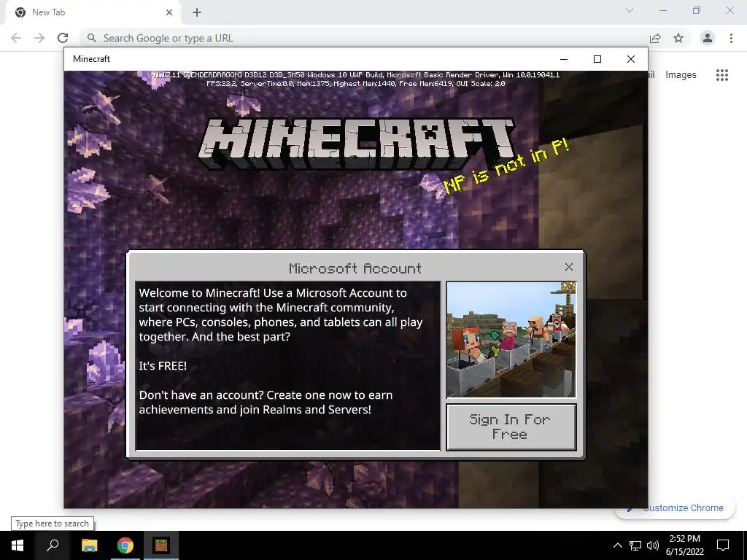The height and width of the screenshot is (560, 747).
Task: Click the 'It's FREE!' text line
Action: [x=163, y=366]
